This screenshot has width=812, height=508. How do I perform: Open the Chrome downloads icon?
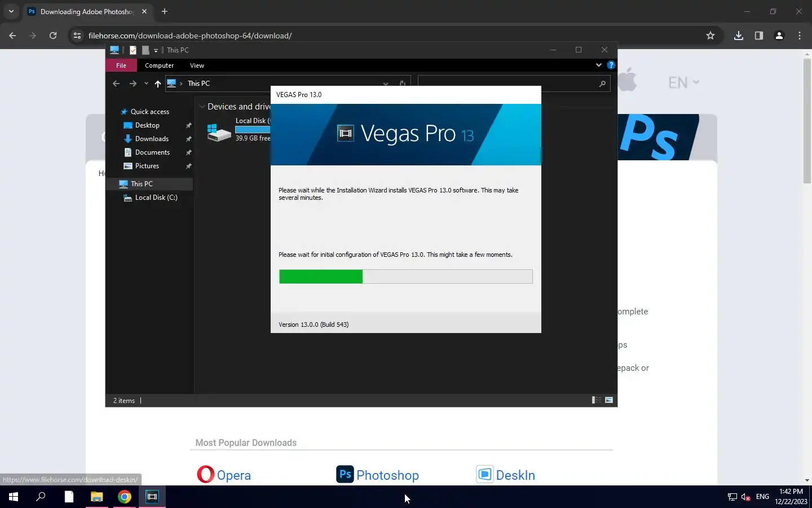point(739,36)
